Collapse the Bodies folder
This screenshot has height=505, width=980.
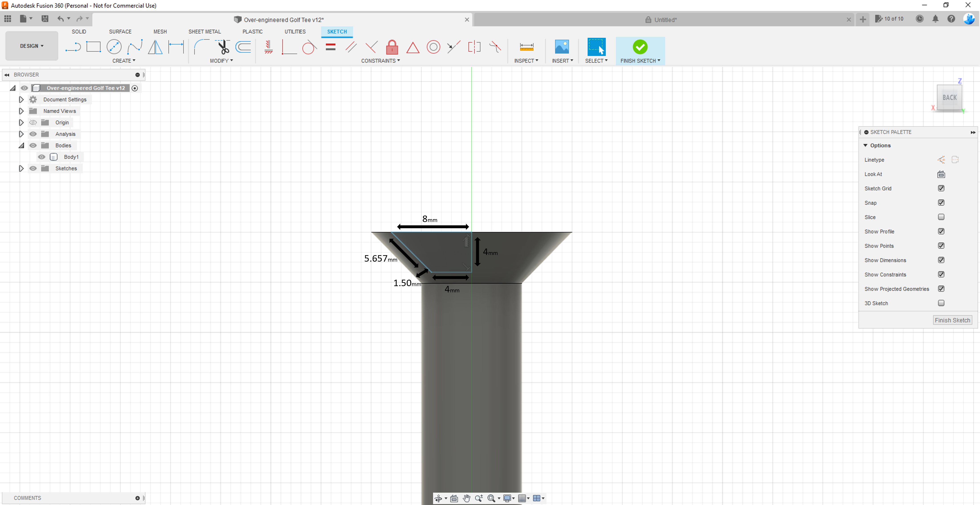(21, 145)
